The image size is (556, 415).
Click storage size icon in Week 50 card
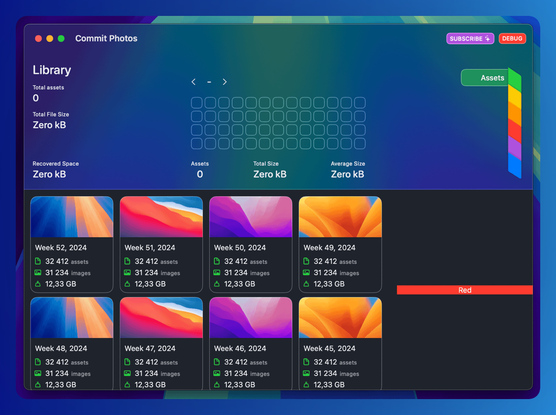(x=217, y=284)
